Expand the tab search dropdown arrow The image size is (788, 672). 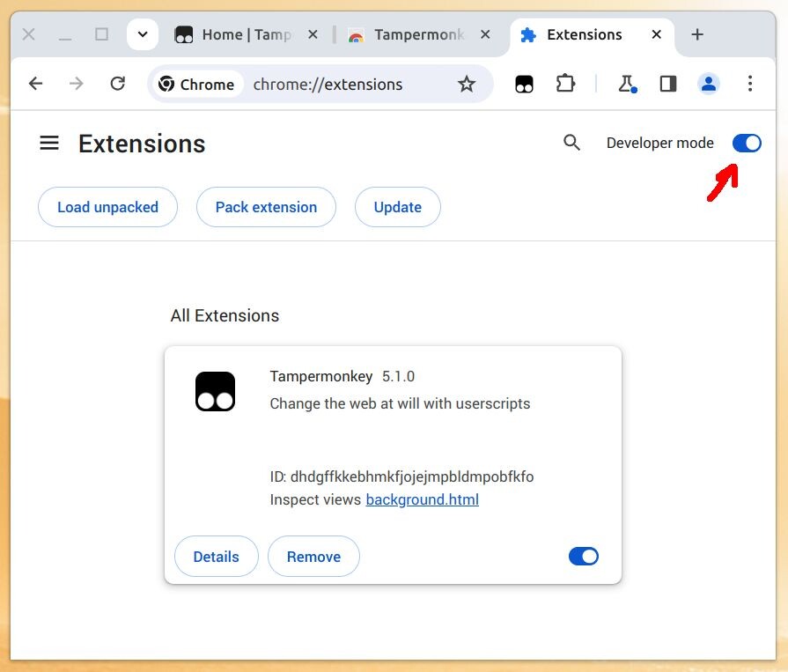click(143, 34)
